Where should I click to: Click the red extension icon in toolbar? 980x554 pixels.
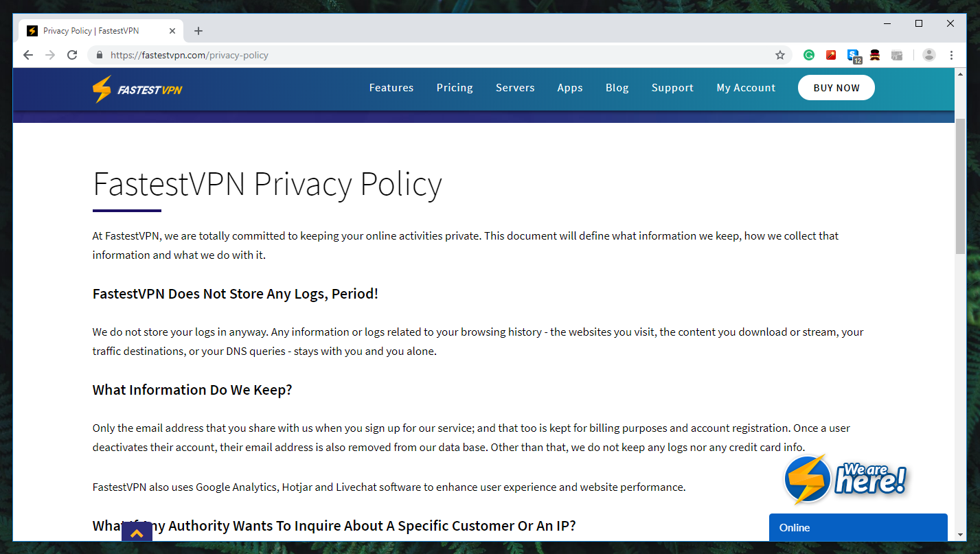(831, 55)
